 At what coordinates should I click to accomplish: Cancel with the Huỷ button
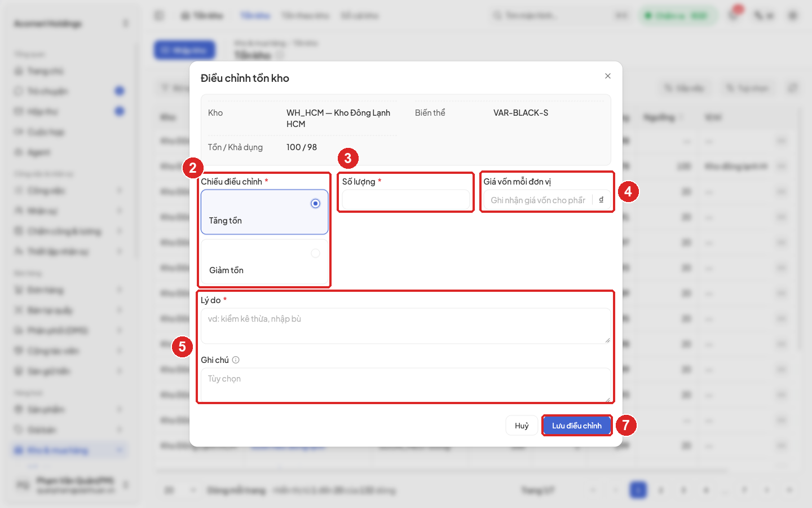tap(522, 426)
